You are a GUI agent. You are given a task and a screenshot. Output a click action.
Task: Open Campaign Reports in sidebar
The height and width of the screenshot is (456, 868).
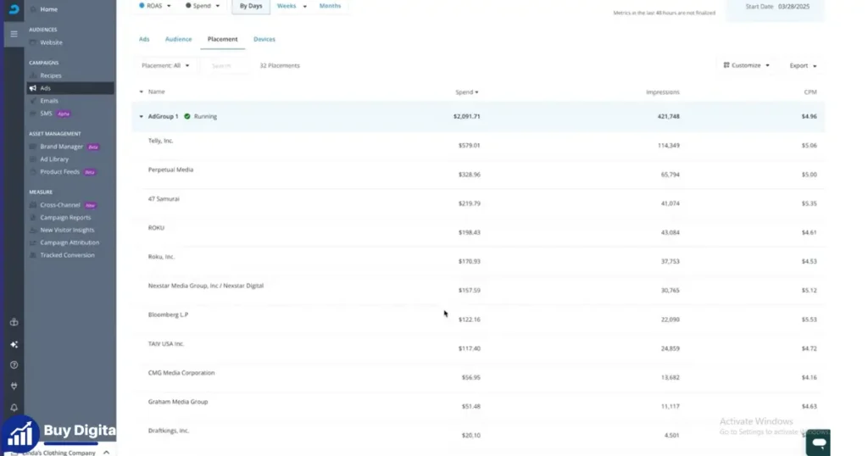pyautogui.click(x=65, y=218)
